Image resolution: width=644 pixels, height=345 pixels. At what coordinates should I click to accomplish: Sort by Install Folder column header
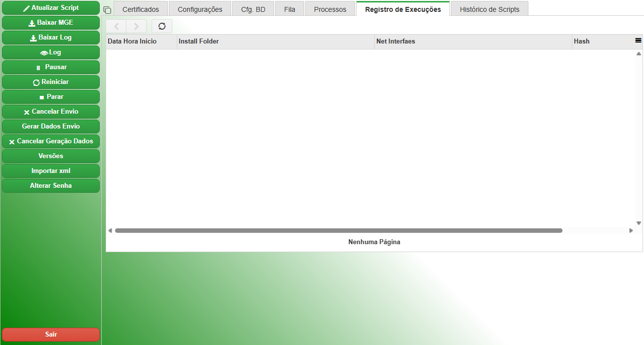[276, 42]
